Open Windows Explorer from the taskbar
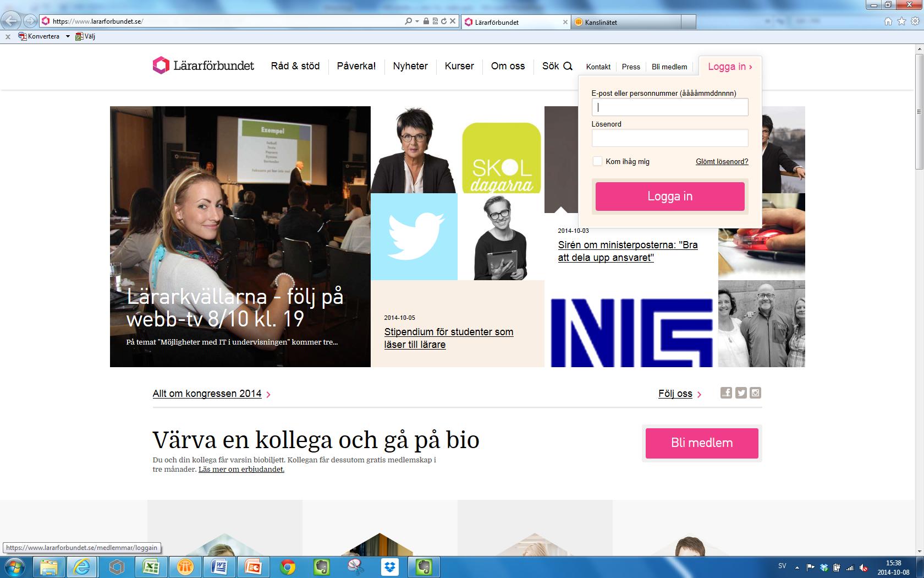 48,567
